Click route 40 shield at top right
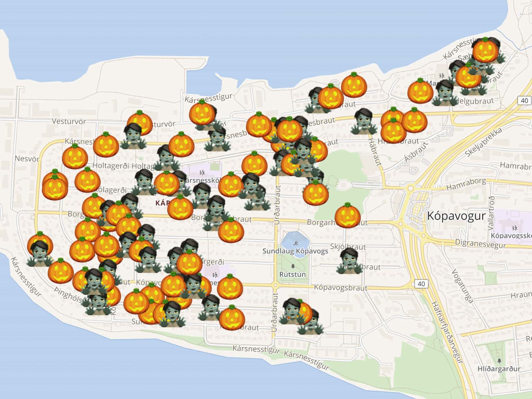The image size is (532, 399). click(x=524, y=100)
